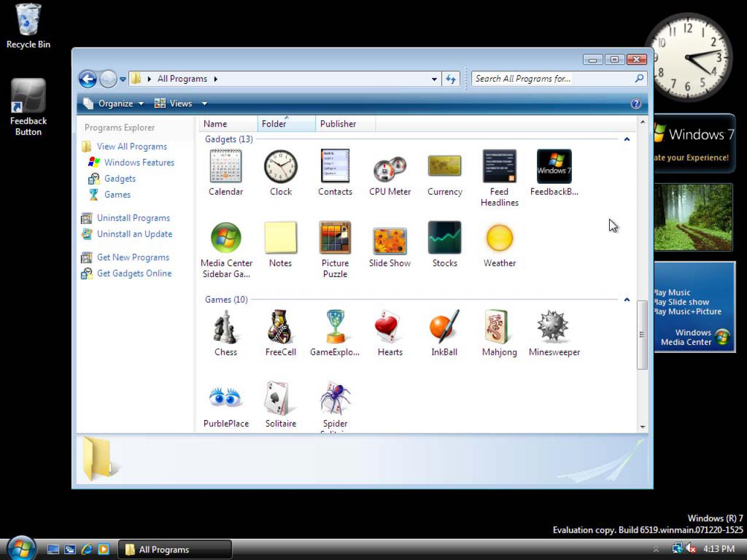Sort by the Publisher column header
This screenshot has width=747, height=560.
pyautogui.click(x=345, y=124)
